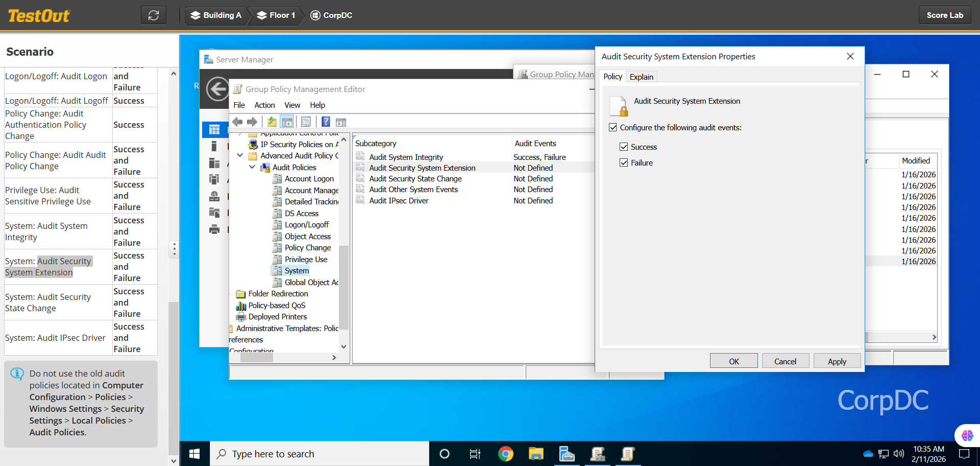
Task: Open File Explorer from the taskbar
Action: [x=536, y=454]
